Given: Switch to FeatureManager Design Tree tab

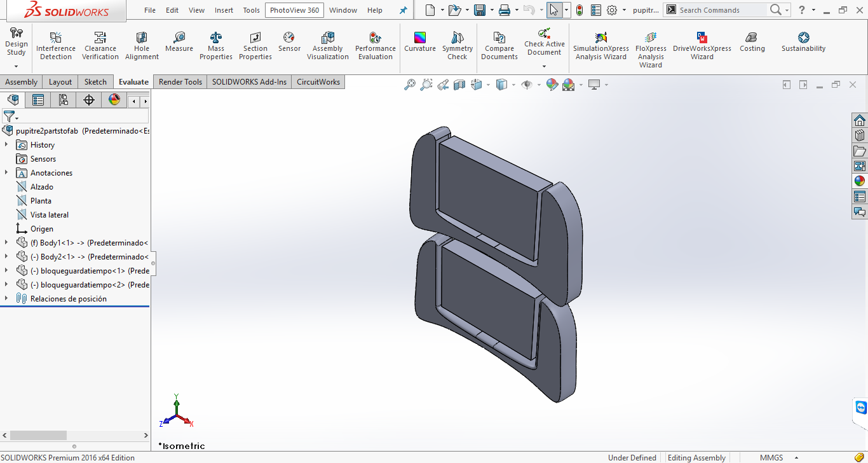Looking at the screenshot, I should pos(13,100).
